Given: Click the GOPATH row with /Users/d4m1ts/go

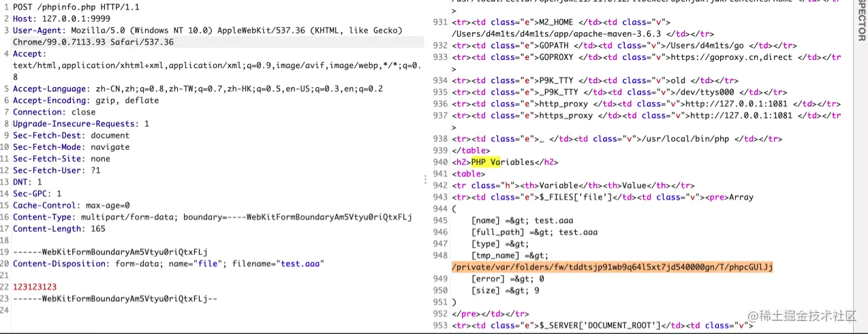Looking at the screenshot, I should click(625, 45).
